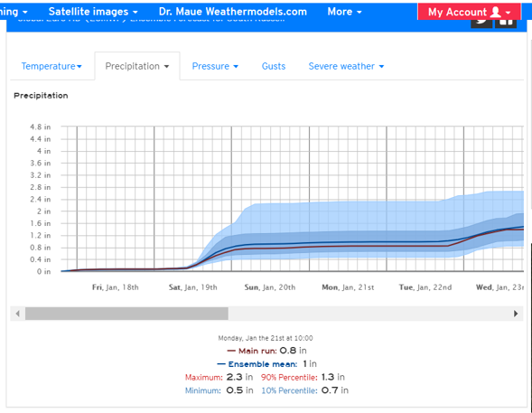Click the Sun, Jan, 20th axis label
This screenshot has width=532, height=413.
pos(270,287)
